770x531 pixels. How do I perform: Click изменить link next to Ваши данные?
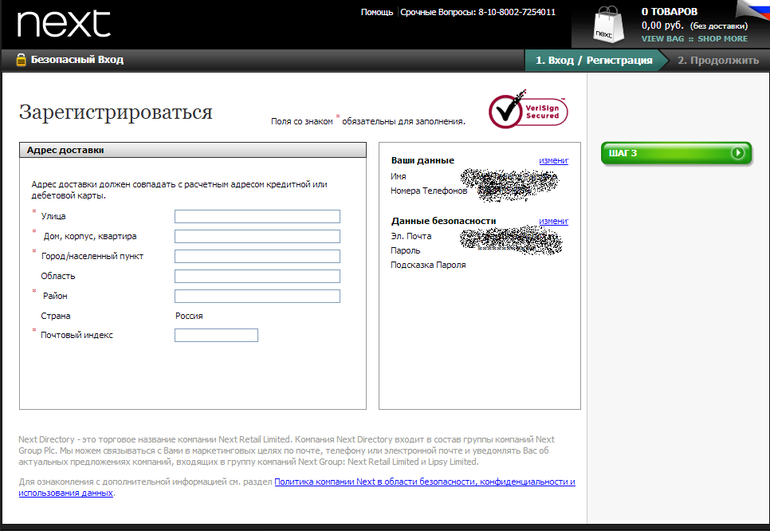click(x=553, y=161)
